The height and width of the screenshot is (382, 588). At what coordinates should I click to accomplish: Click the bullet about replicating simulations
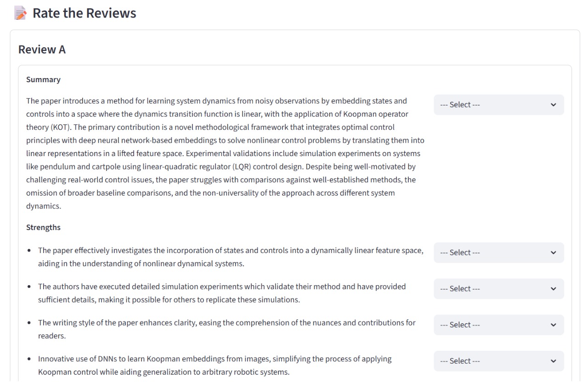[x=221, y=293]
